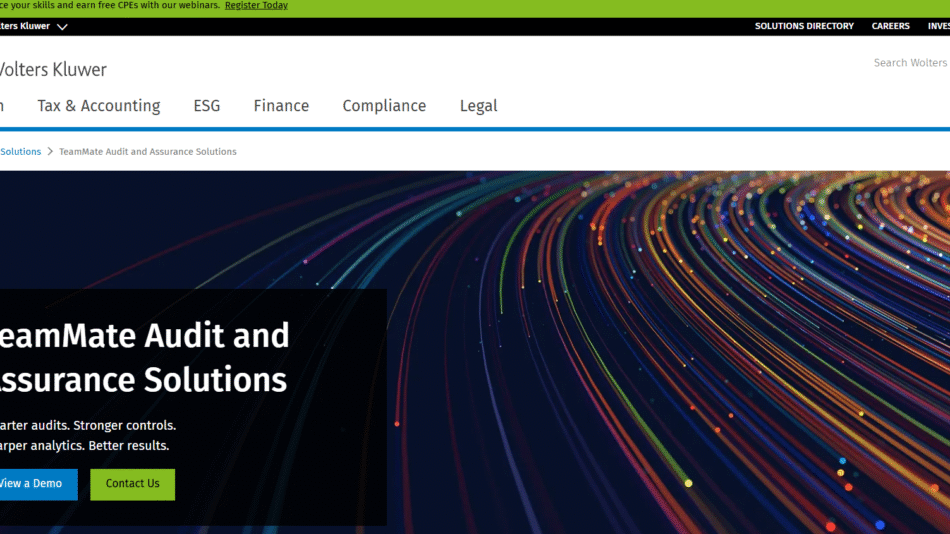This screenshot has height=534, width=950.
Task: Click the View a Demo button
Action: coord(38,484)
